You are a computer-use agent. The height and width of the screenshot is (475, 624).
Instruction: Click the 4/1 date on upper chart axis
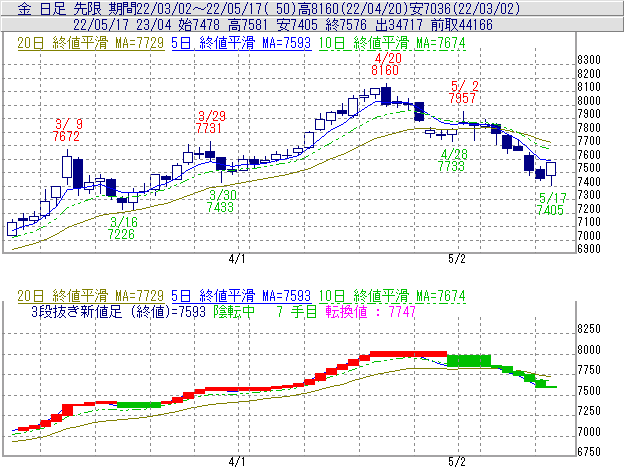click(237, 259)
